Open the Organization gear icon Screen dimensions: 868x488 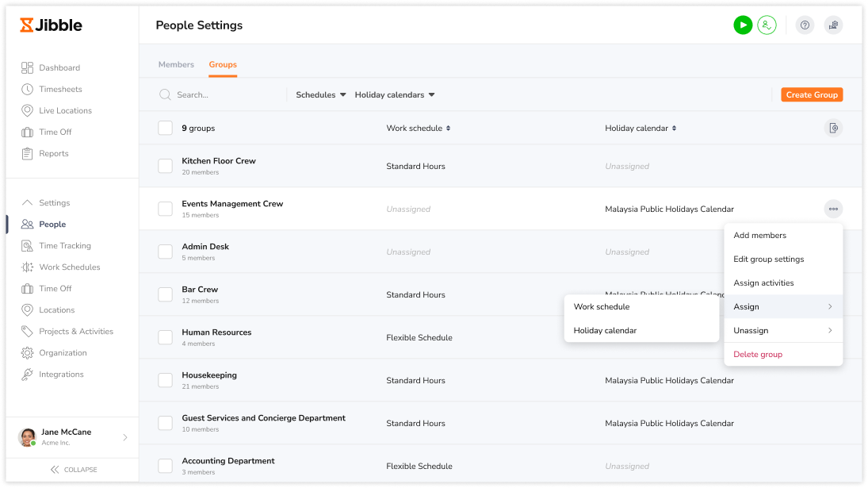[27, 353]
